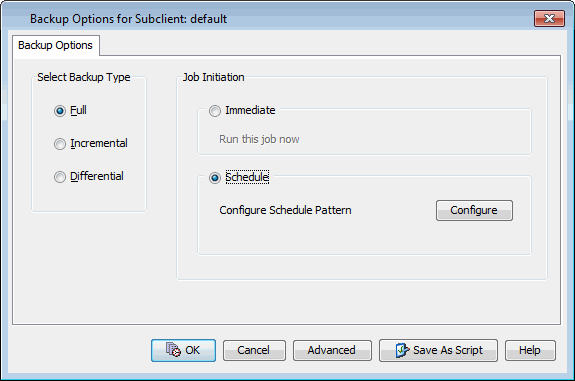Switch to the Backup Options tab

pyautogui.click(x=55, y=45)
